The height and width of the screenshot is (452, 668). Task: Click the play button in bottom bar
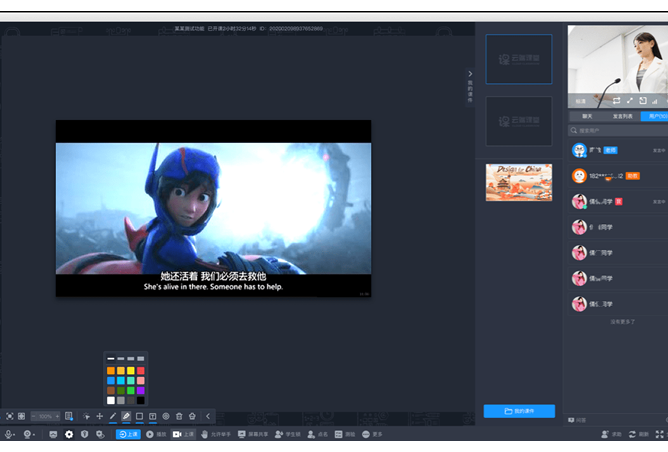click(156, 434)
